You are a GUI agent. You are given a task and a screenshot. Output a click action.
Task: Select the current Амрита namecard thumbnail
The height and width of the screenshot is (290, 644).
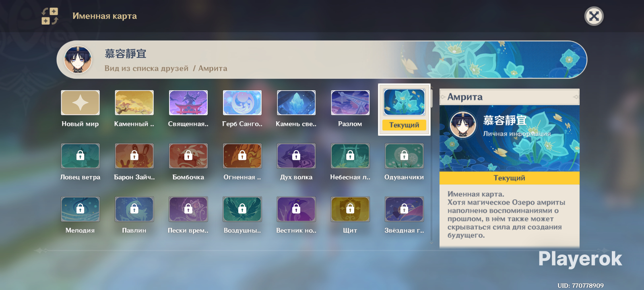click(404, 102)
